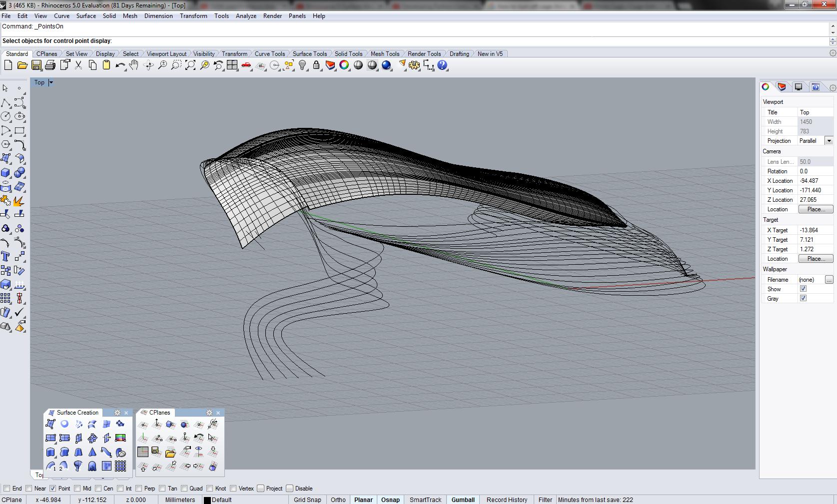
Task: Switch to the Mesh Tools tab
Action: (385, 54)
